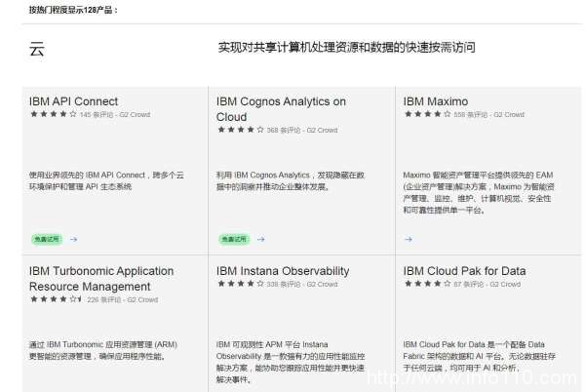Screen dimensions: 585x392
Task: Click the arrow icon on IBM API Connect card
Action: coord(73,238)
